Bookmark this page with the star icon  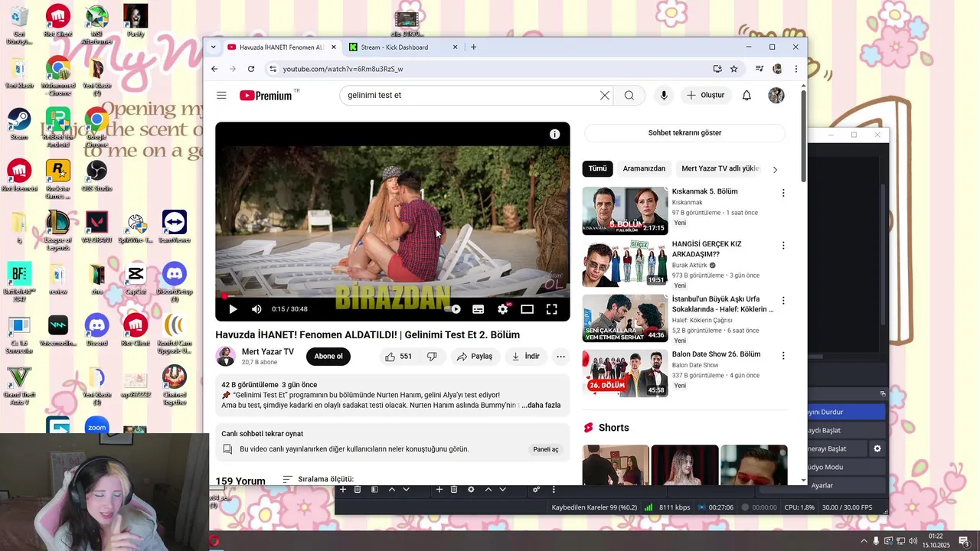point(733,69)
